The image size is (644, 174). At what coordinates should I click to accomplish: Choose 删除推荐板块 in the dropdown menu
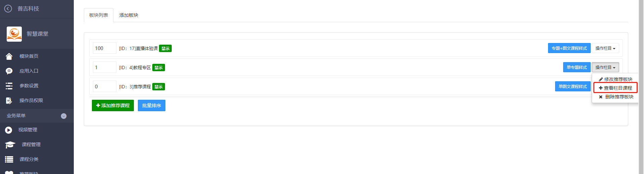615,97
